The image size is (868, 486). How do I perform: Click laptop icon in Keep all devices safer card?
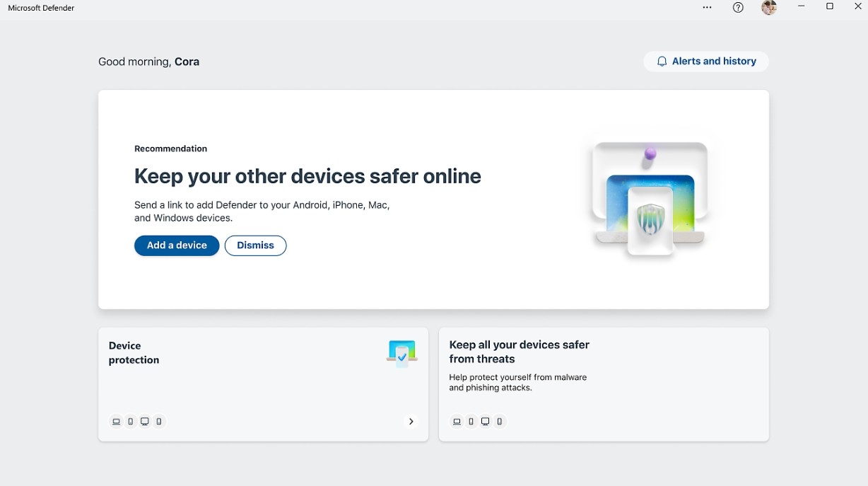(457, 422)
